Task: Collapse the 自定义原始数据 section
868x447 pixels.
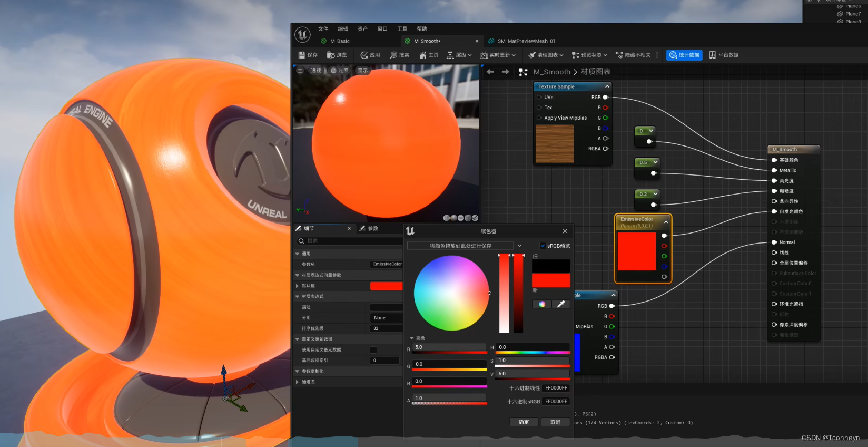Action: click(298, 339)
